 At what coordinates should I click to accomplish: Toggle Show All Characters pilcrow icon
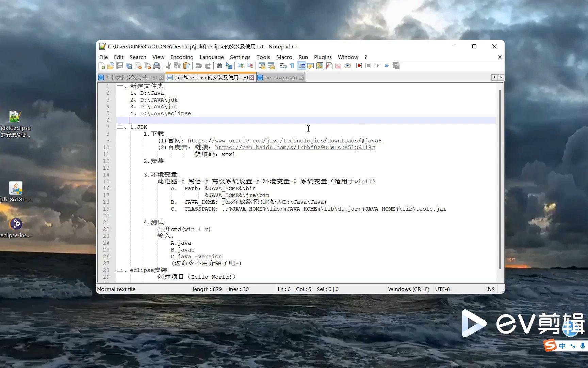[x=292, y=66]
